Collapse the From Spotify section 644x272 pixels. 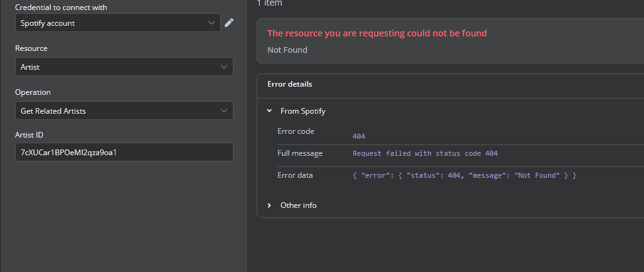[x=269, y=111]
